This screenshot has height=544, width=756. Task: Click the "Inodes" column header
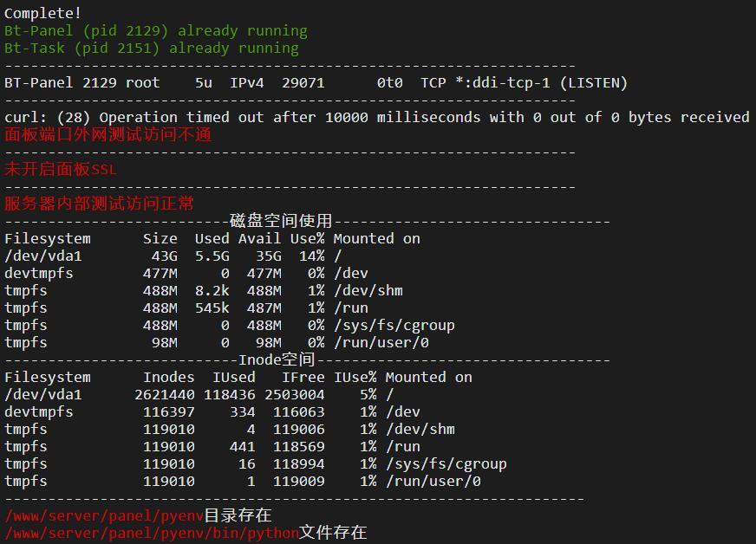click(169, 378)
